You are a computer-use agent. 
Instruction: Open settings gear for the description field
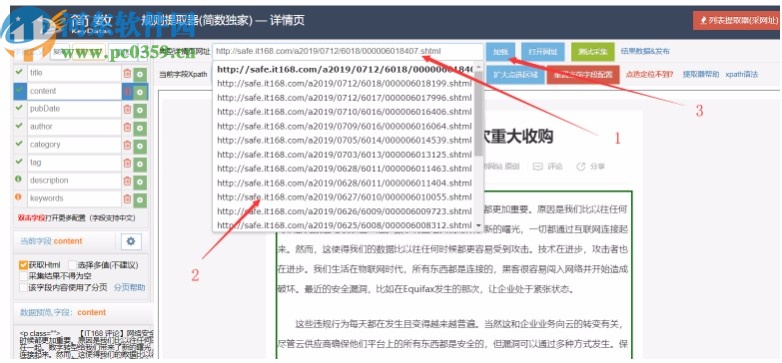point(140,182)
